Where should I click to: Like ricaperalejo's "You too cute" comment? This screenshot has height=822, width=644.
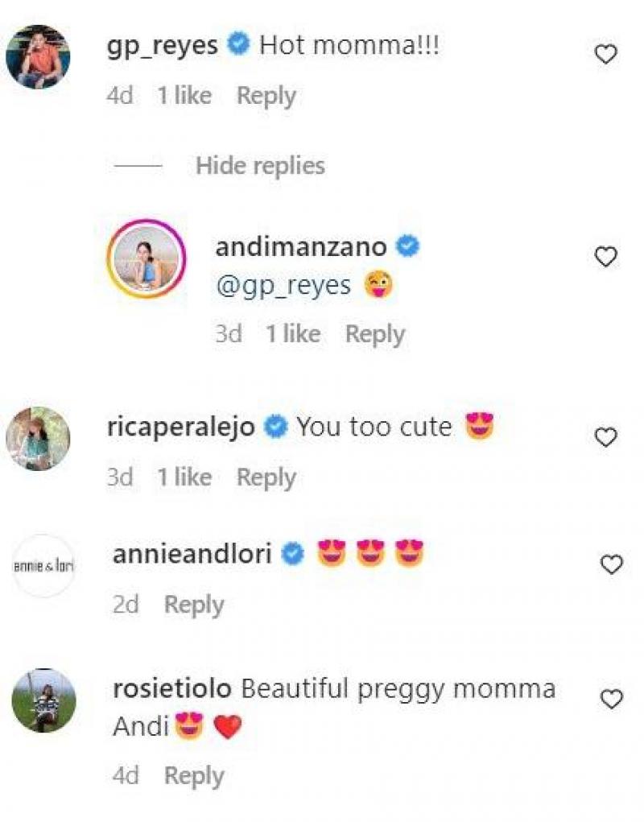[605, 437]
